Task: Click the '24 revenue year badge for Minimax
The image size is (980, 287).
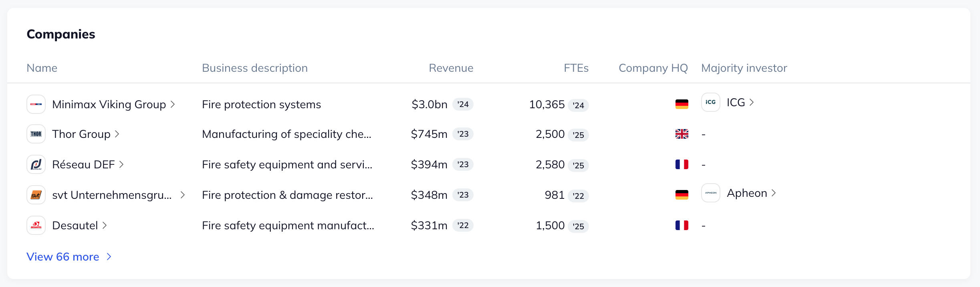Action: pos(463,104)
